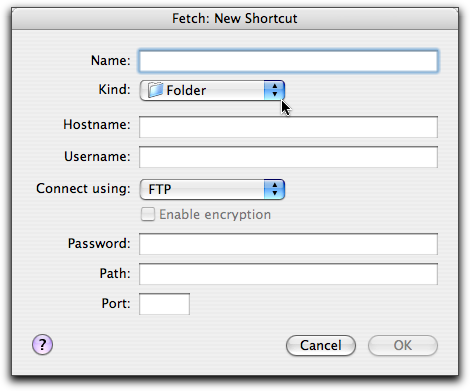The image size is (470, 391).
Task: Cancel the New Shortcut dialog
Action: (x=321, y=345)
